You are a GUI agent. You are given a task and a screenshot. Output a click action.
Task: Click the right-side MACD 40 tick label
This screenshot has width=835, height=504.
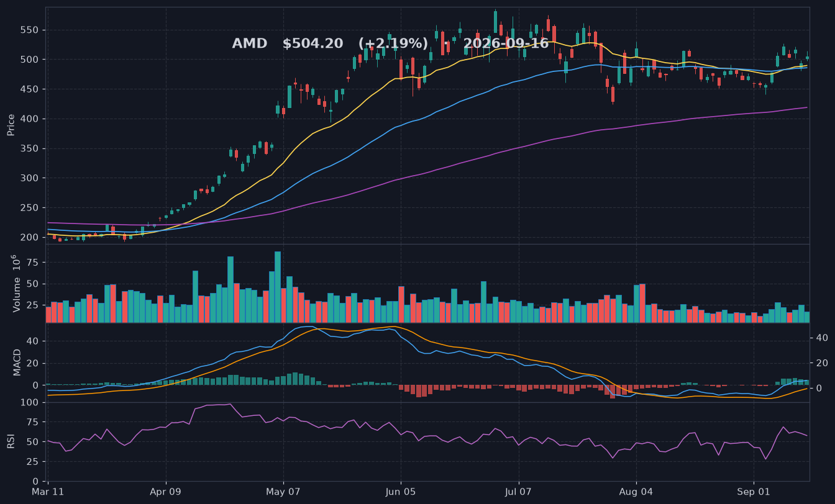tap(821, 338)
